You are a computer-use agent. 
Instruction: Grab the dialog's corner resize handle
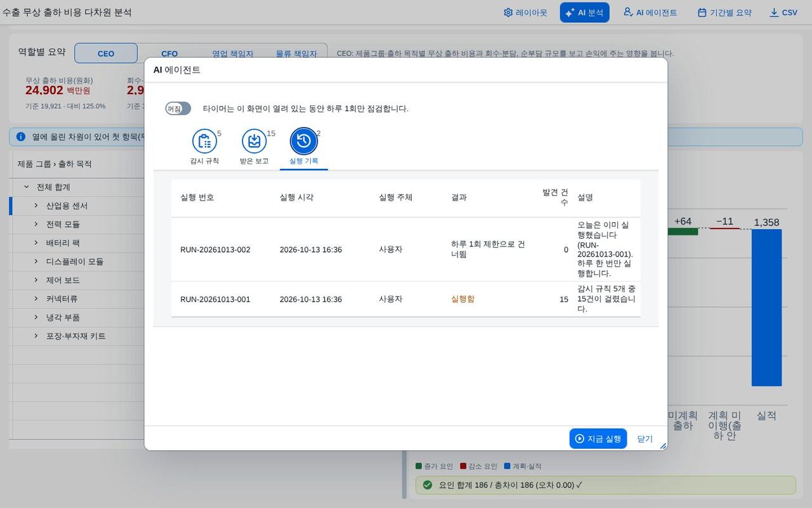coord(663,446)
